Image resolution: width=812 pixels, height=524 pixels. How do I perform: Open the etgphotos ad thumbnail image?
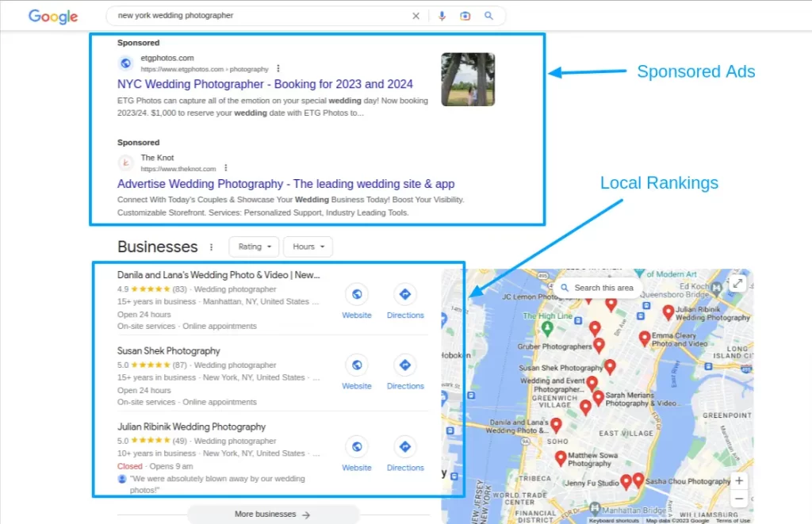point(468,79)
